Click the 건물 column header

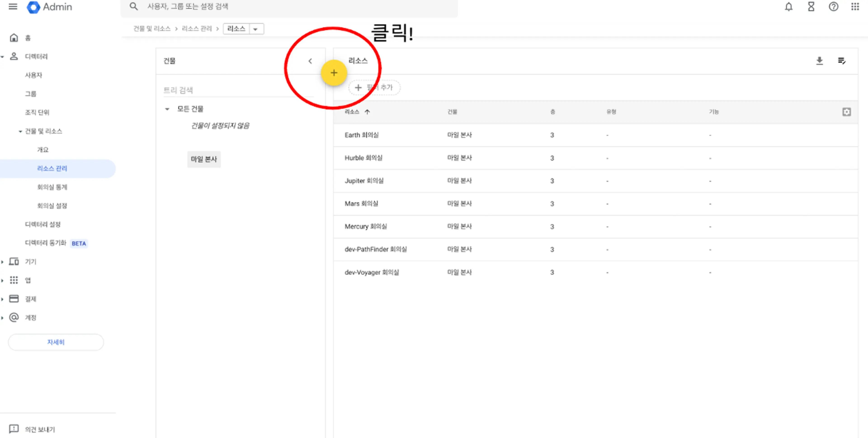(x=452, y=112)
